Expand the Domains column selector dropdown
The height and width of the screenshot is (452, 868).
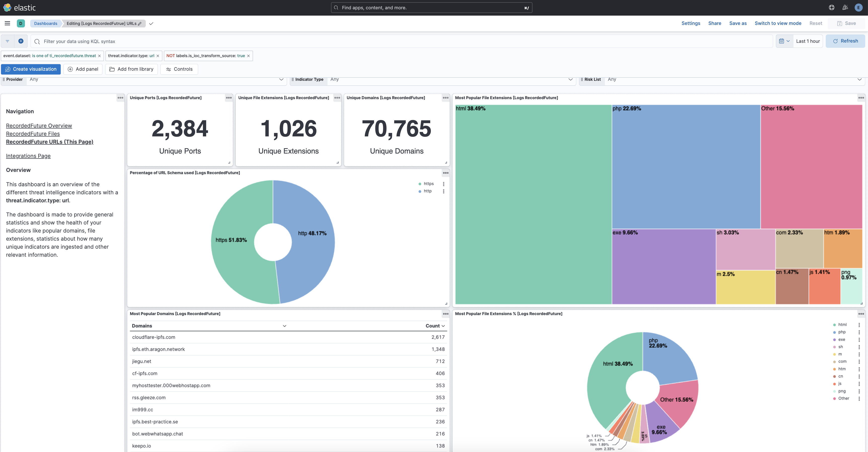tap(284, 326)
